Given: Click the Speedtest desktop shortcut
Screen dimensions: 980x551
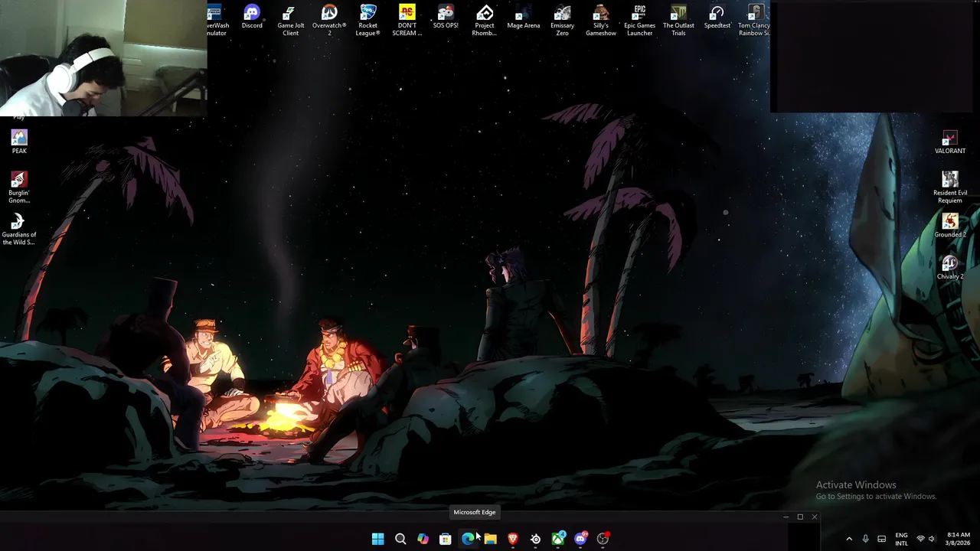Looking at the screenshot, I should (x=717, y=18).
